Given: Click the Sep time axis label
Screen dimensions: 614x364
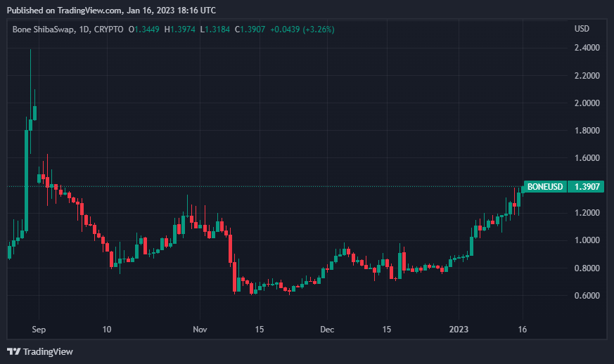Looking at the screenshot, I should tap(39, 329).
